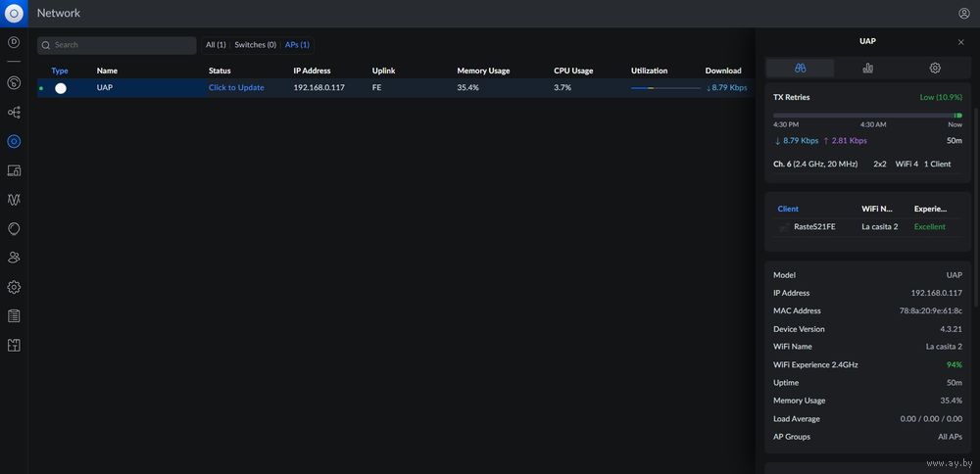Image resolution: width=980 pixels, height=474 pixels.
Task: Close the UAP details panel
Action: pos(960,42)
